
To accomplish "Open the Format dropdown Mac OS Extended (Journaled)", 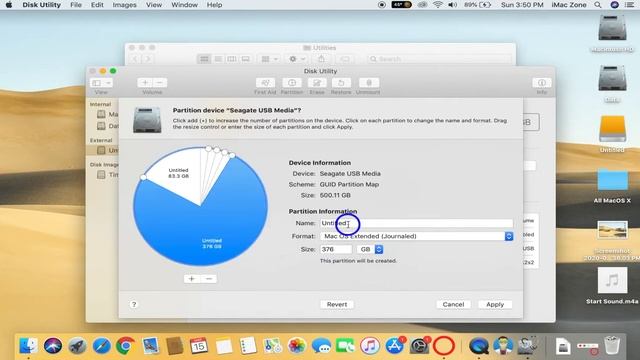I will (417, 236).
